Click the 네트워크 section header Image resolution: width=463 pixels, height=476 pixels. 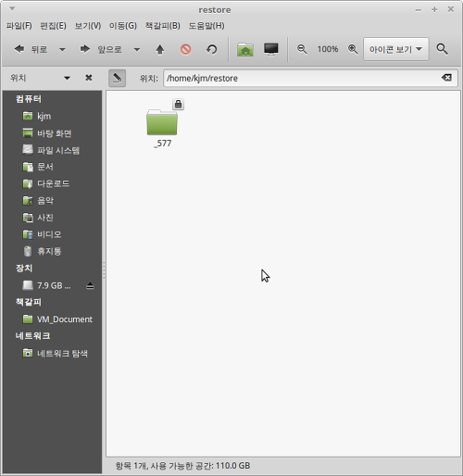(x=32, y=336)
